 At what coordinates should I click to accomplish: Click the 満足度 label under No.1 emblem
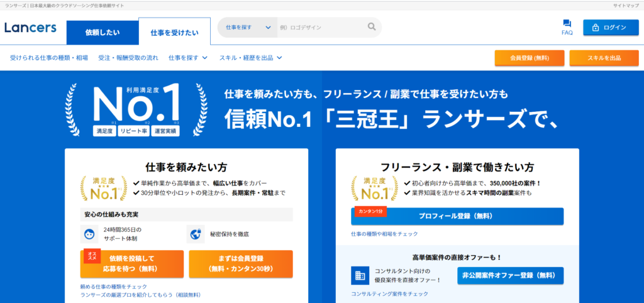point(104,131)
